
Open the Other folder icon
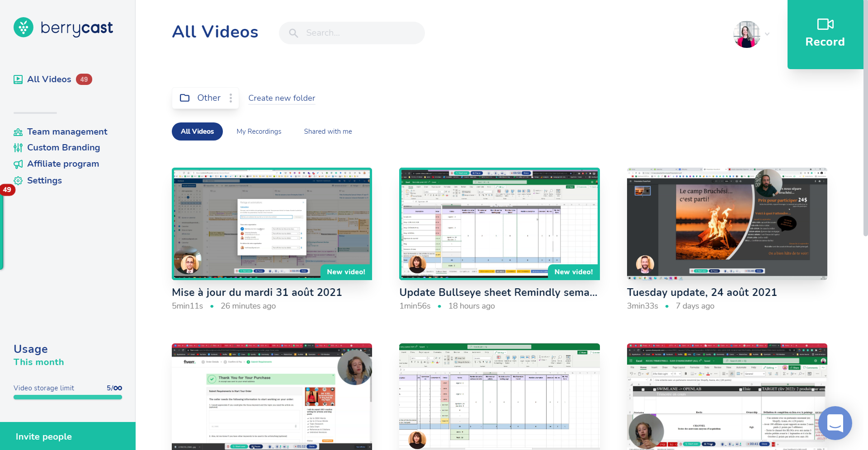[185, 98]
